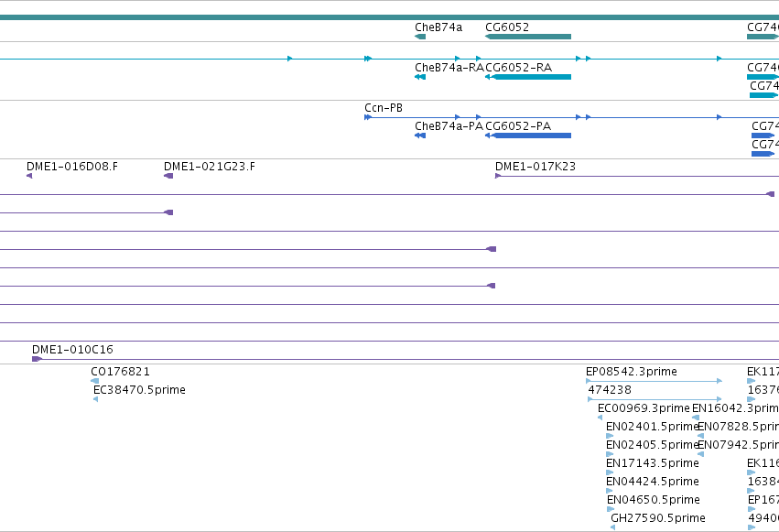The height and width of the screenshot is (532, 779).
Task: Click the CG6052-PA protein bar
Action: [x=527, y=136]
